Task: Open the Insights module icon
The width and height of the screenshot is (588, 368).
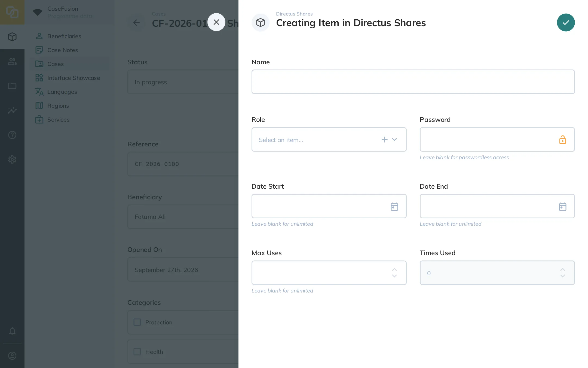Action: coord(12,110)
